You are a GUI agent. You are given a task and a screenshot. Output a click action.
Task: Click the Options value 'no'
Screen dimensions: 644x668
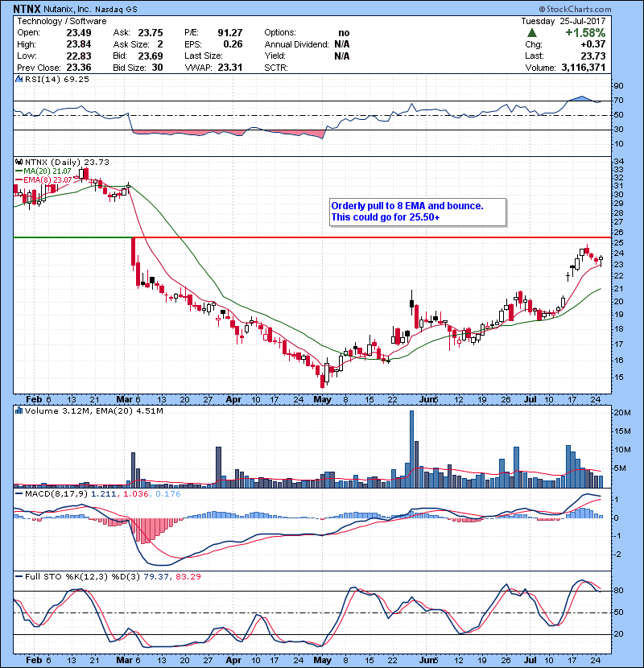[344, 33]
